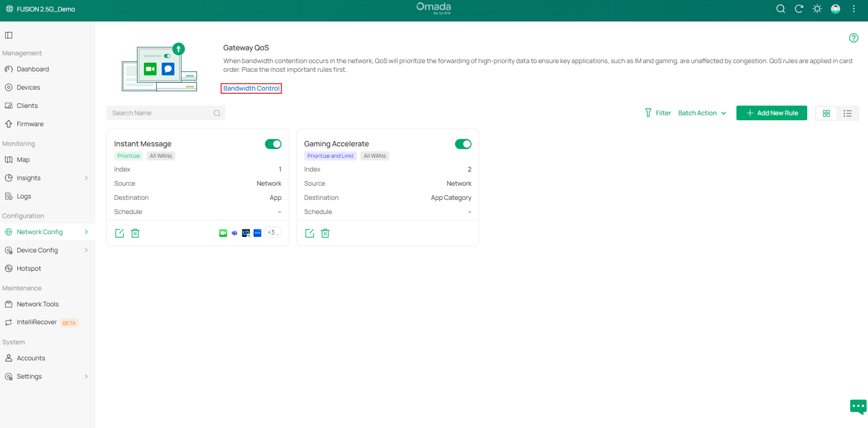Click the refresh icon in header

coord(799,9)
